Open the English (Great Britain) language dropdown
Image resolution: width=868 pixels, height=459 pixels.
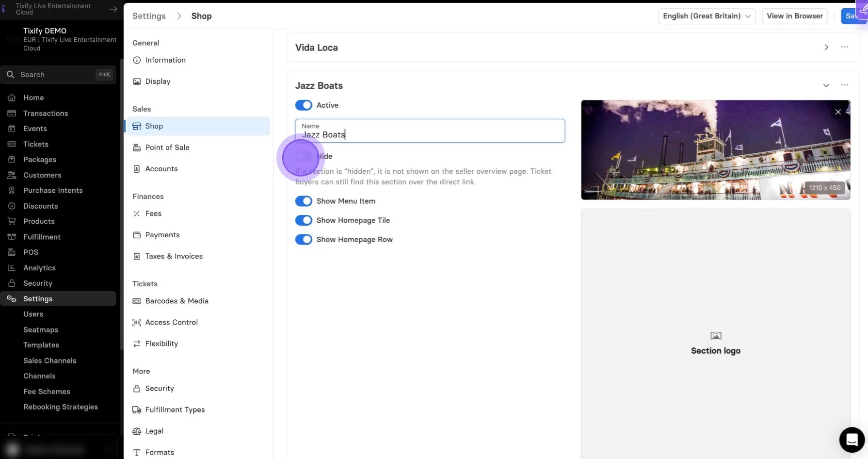click(x=707, y=16)
